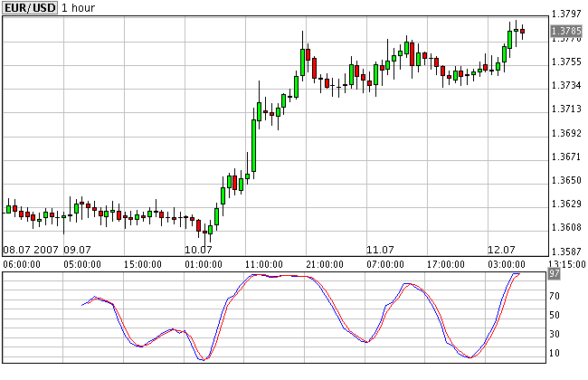Click the EUR/USD symbol label
Viewport: 588px width, 380px height.
tap(30, 8)
